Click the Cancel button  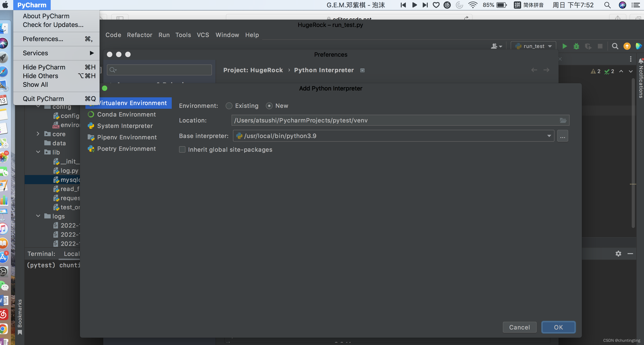coord(520,327)
